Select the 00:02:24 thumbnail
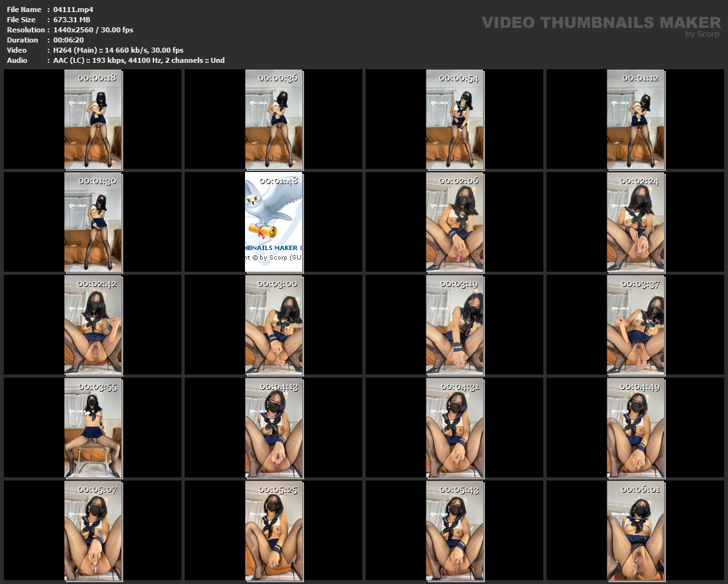Screen dimensions: 728x584 pyautogui.click(x=635, y=222)
